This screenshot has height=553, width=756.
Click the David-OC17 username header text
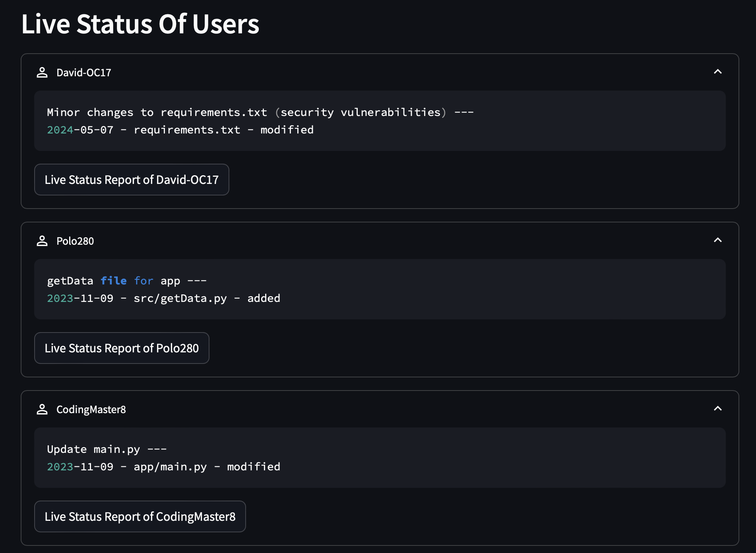coord(83,73)
